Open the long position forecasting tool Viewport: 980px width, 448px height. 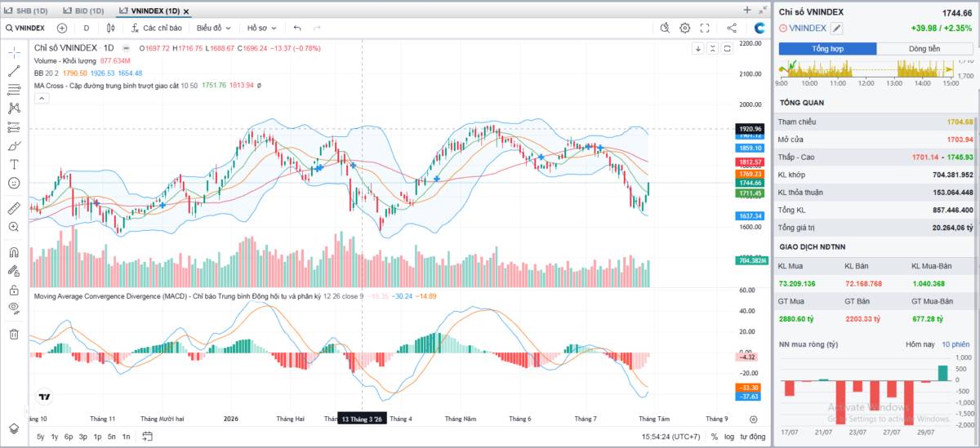click(x=14, y=127)
